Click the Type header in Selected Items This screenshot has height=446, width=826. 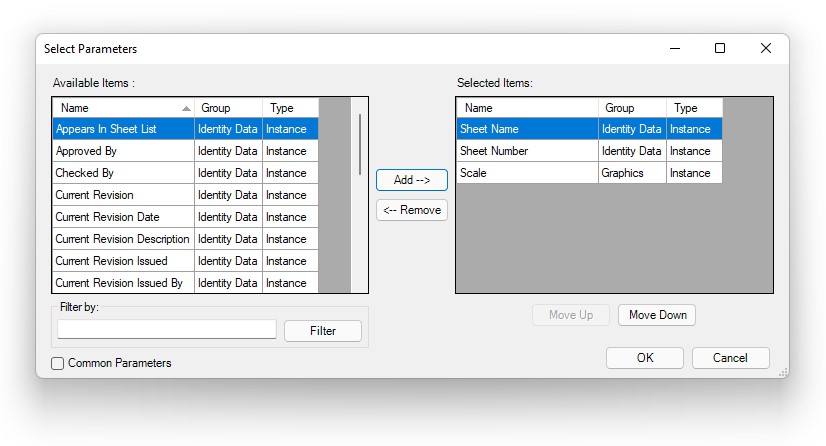[x=693, y=108]
